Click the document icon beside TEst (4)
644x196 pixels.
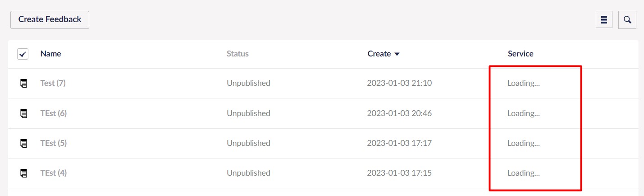[x=24, y=173]
